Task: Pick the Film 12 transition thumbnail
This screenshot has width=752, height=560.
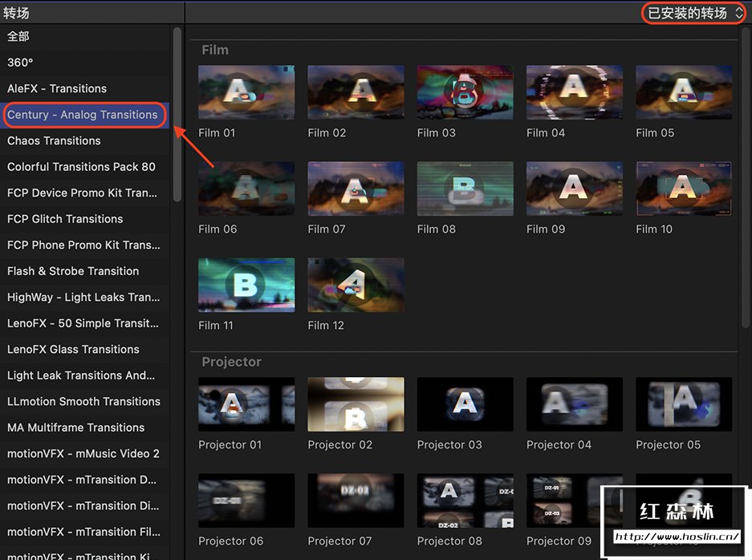Action: point(356,285)
